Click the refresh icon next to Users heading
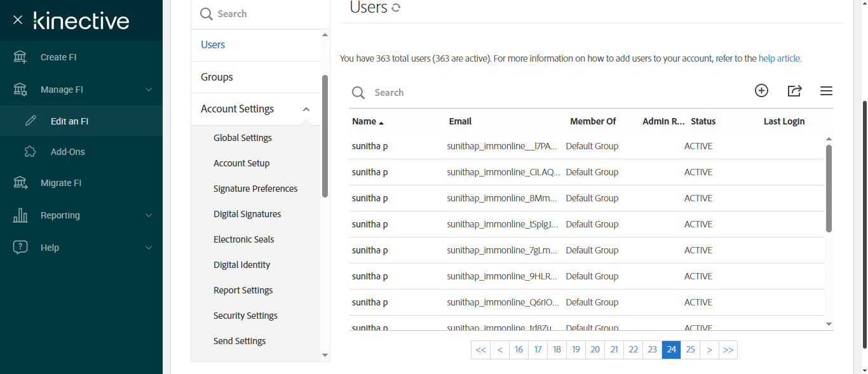868x374 pixels. point(396,8)
